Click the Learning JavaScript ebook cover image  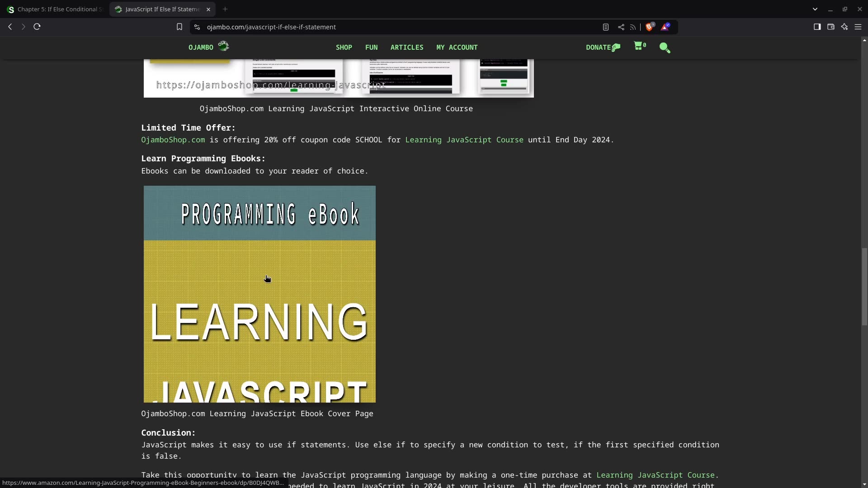tap(259, 294)
